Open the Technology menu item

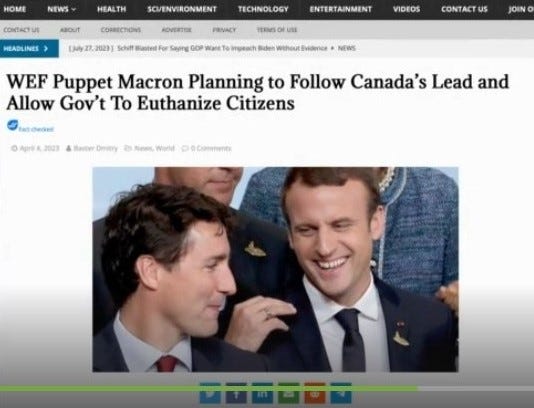263,9
